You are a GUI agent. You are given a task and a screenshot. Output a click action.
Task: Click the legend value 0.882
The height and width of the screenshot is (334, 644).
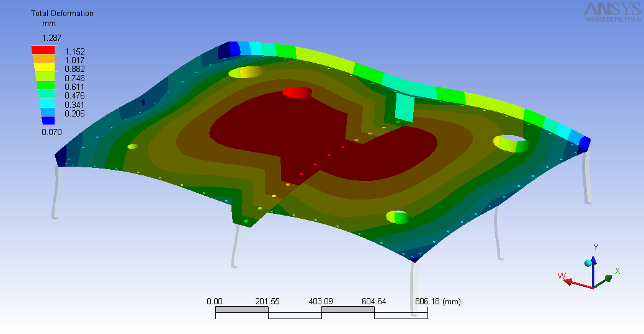coord(74,69)
